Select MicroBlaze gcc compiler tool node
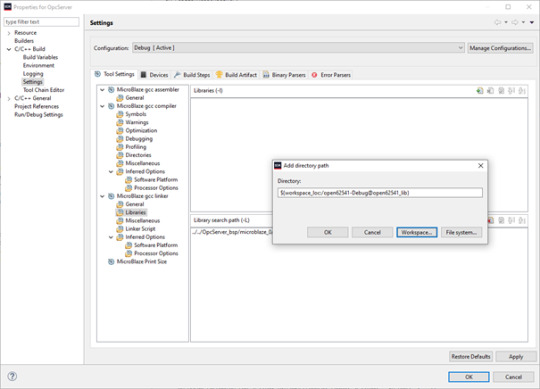 (x=146, y=106)
